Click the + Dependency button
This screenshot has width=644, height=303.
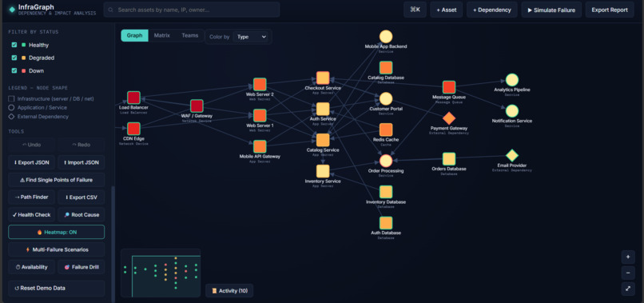492,10
